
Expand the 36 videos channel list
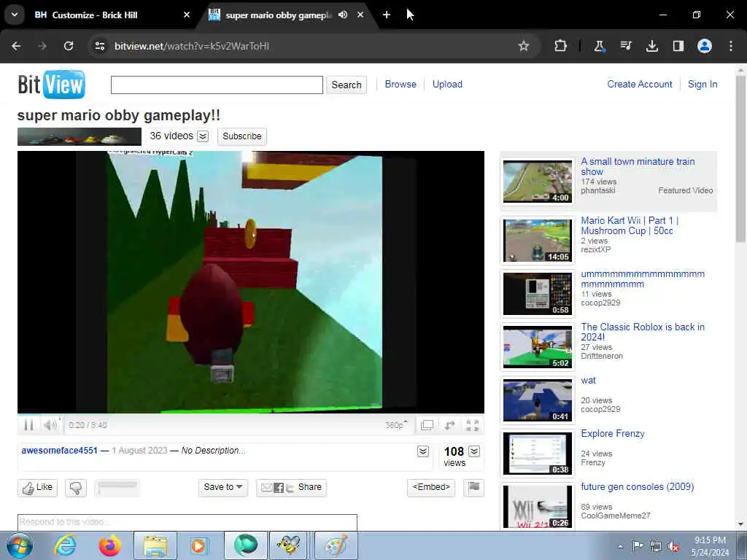click(203, 136)
